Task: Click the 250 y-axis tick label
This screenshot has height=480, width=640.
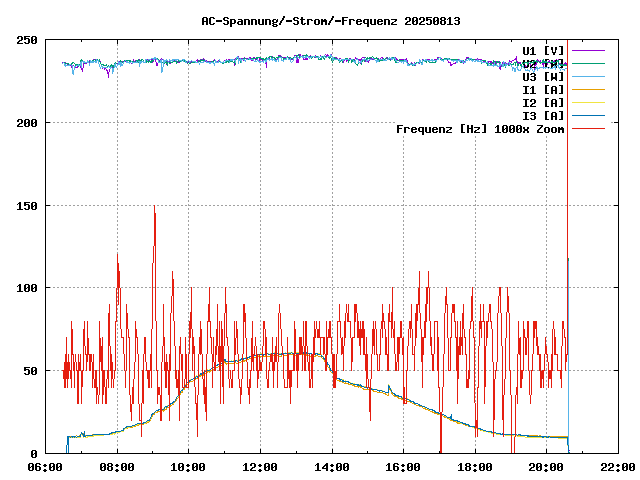Action: click(27, 40)
